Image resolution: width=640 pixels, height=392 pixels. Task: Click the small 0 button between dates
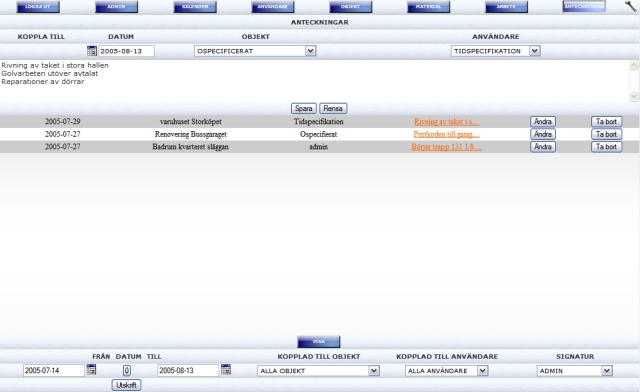click(x=127, y=371)
